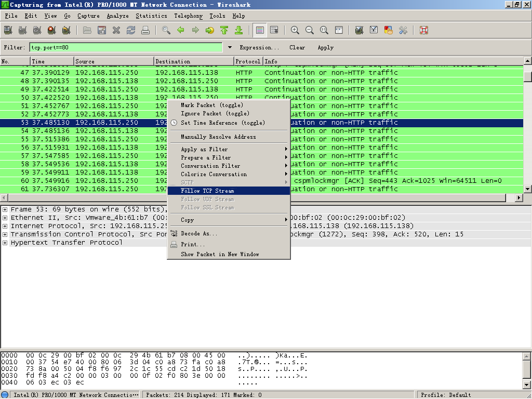The height and width of the screenshot is (399, 532).
Task: Print packets using the toolbar printer icon
Action: pyautogui.click(x=145, y=30)
